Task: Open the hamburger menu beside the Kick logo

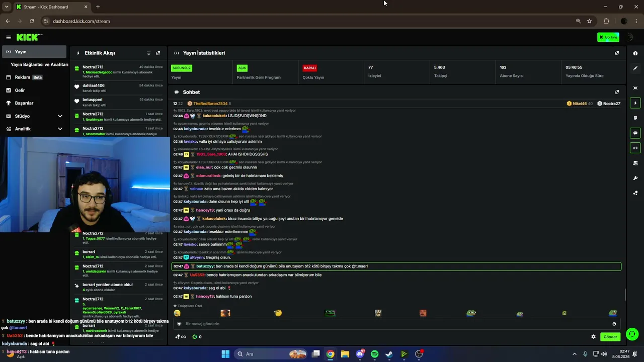Action: coord(9,37)
